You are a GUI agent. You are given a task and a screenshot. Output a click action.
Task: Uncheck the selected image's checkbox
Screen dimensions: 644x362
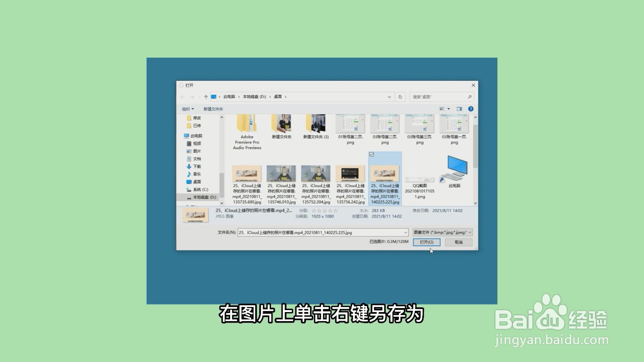tap(372, 153)
